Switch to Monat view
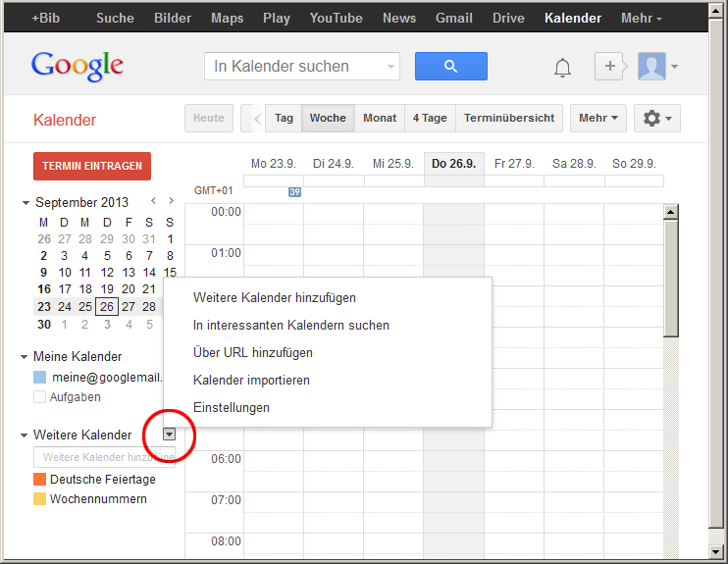The image size is (728, 565). coord(380,118)
